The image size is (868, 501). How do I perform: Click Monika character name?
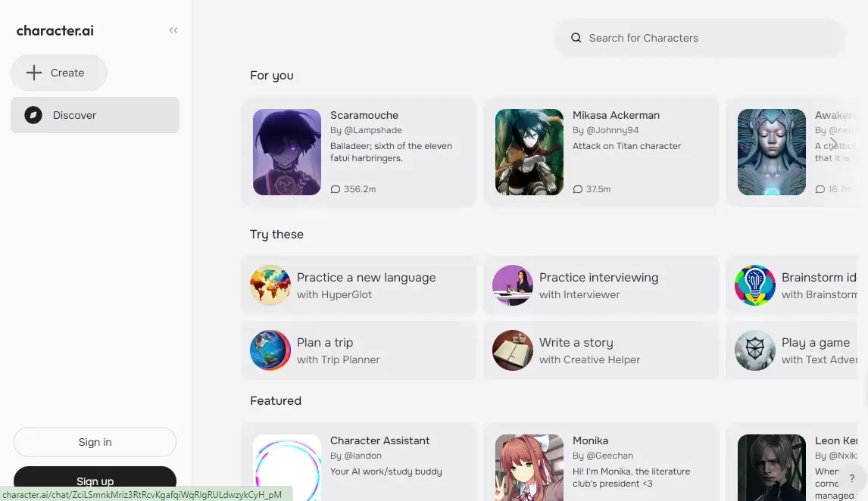point(590,440)
